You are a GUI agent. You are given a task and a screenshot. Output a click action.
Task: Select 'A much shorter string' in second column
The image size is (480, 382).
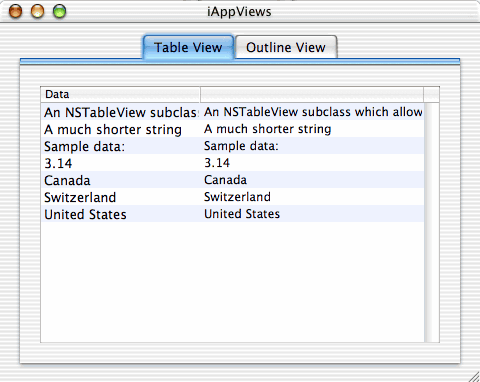312,129
